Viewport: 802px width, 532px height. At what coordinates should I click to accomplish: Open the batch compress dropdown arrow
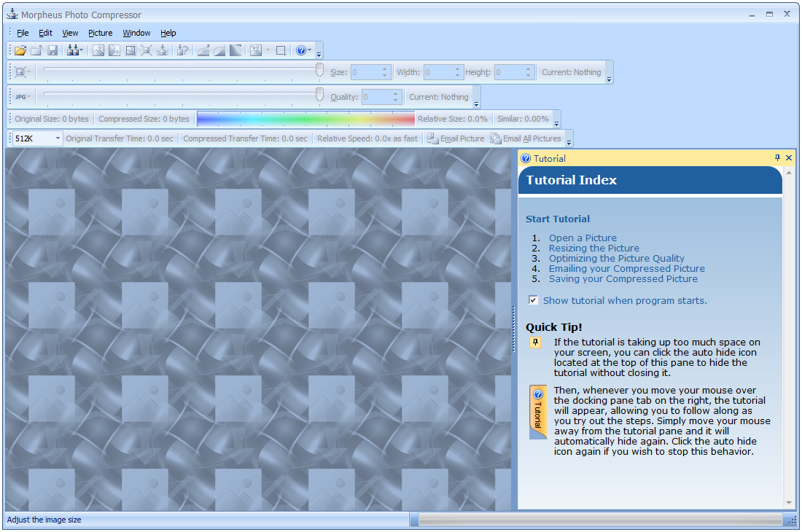(81, 50)
